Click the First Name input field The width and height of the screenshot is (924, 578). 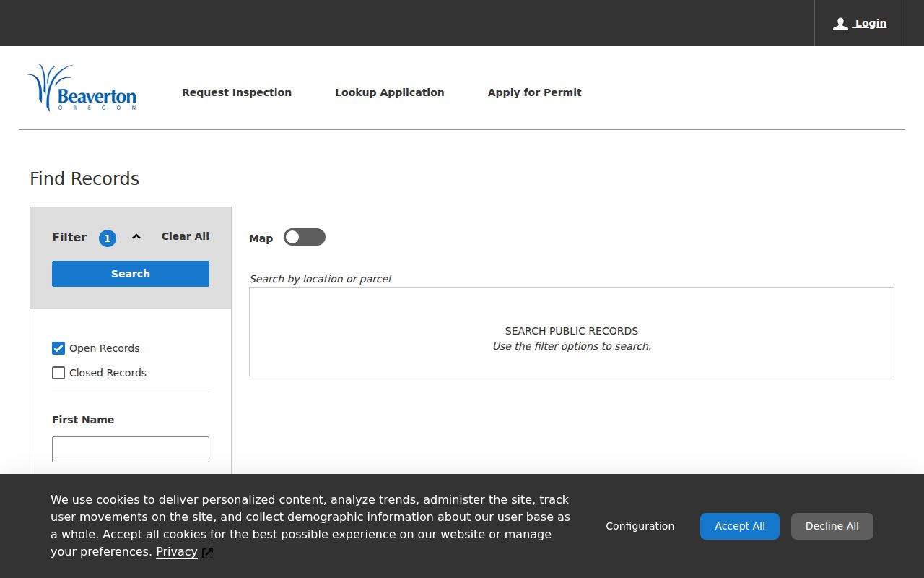(x=131, y=449)
